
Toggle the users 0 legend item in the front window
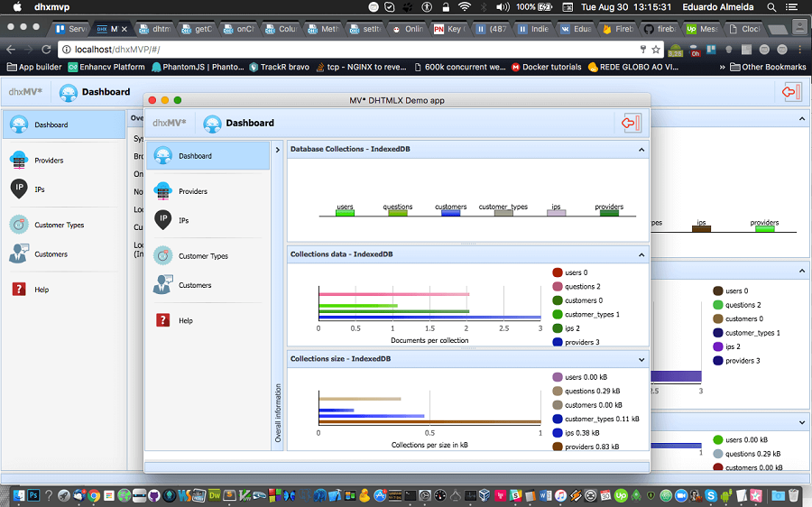click(x=570, y=272)
